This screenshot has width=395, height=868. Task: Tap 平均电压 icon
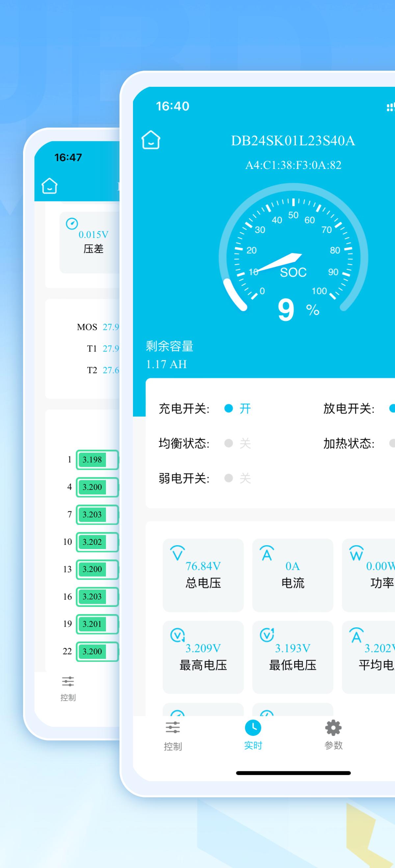356,635
